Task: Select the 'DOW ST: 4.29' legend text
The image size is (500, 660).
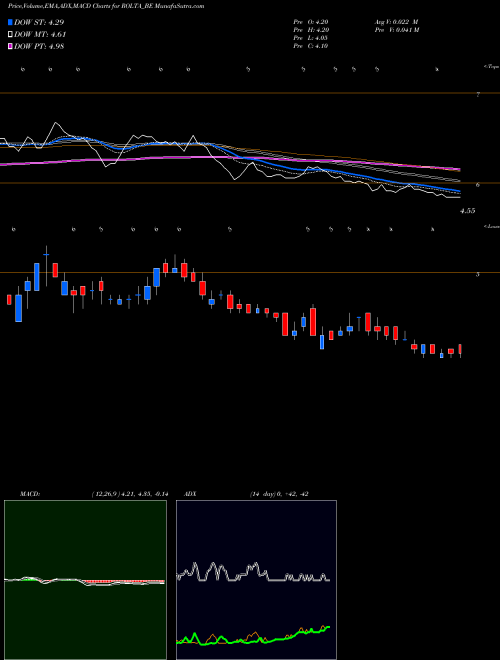Action: coord(39,22)
